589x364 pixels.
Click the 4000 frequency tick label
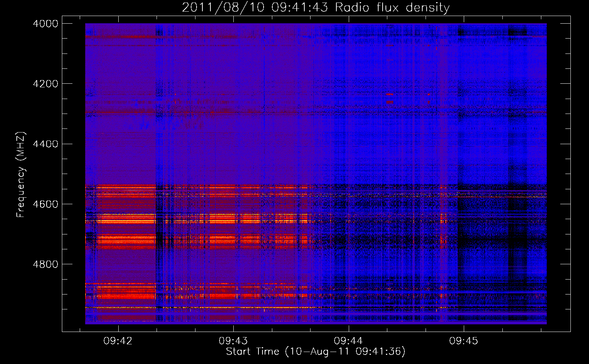[46, 24]
